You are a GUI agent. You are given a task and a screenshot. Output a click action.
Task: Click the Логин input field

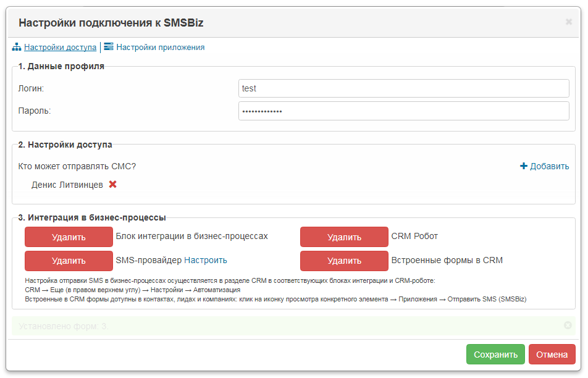point(404,88)
